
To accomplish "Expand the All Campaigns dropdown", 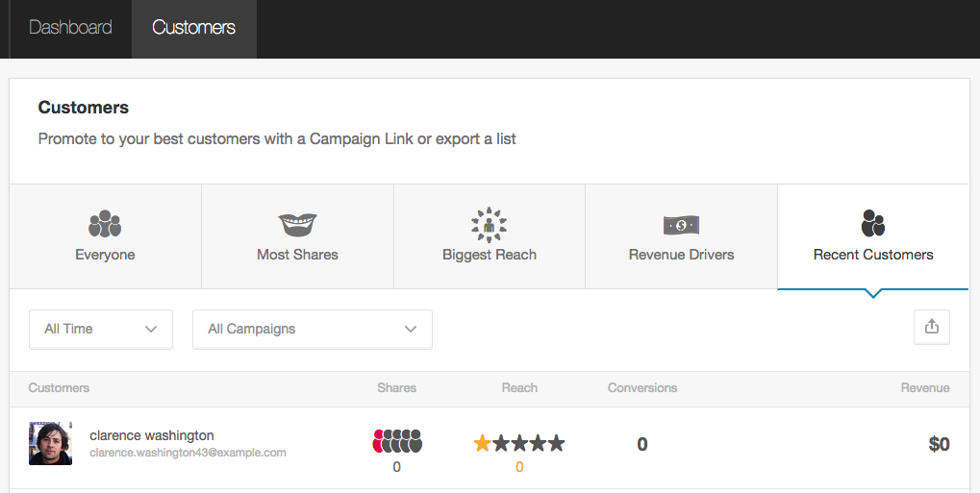I will (312, 329).
